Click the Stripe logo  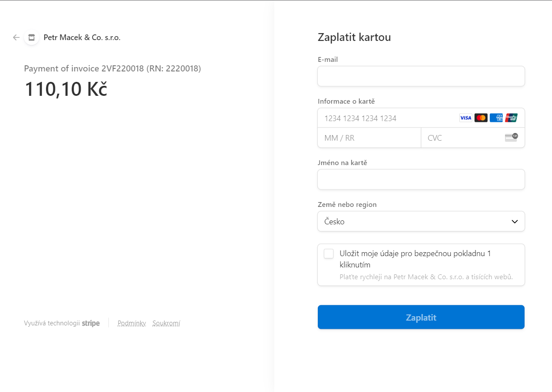click(x=91, y=323)
